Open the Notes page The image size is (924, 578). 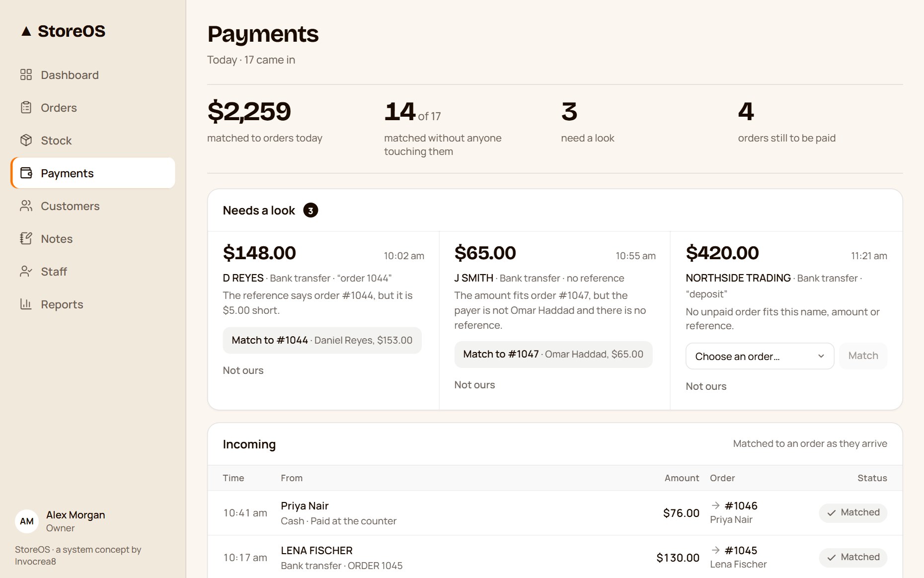tap(93, 239)
